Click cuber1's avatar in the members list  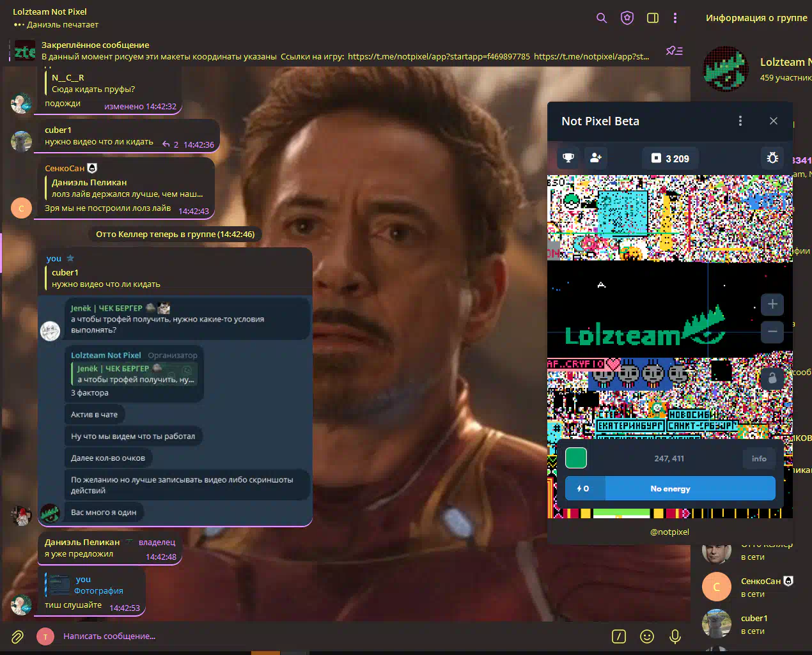pyautogui.click(x=716, y=624)
